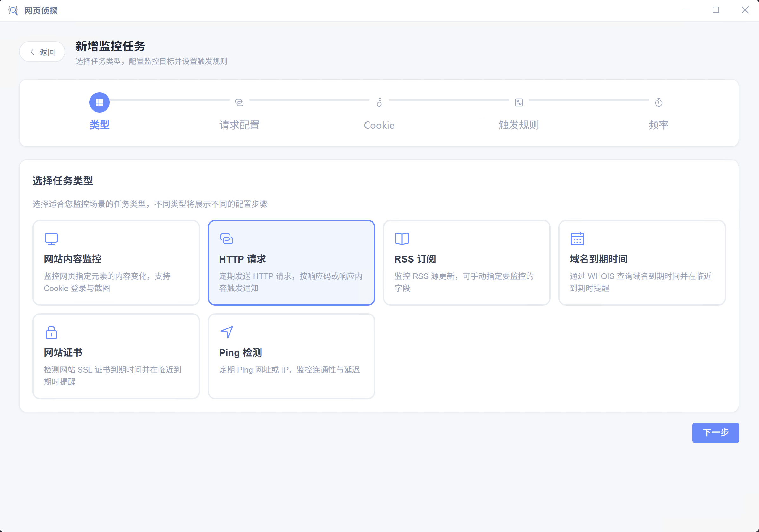Screen dimensions: 759x532
Task: Select the 频率 step label
Action: click(x=659, y=125)
